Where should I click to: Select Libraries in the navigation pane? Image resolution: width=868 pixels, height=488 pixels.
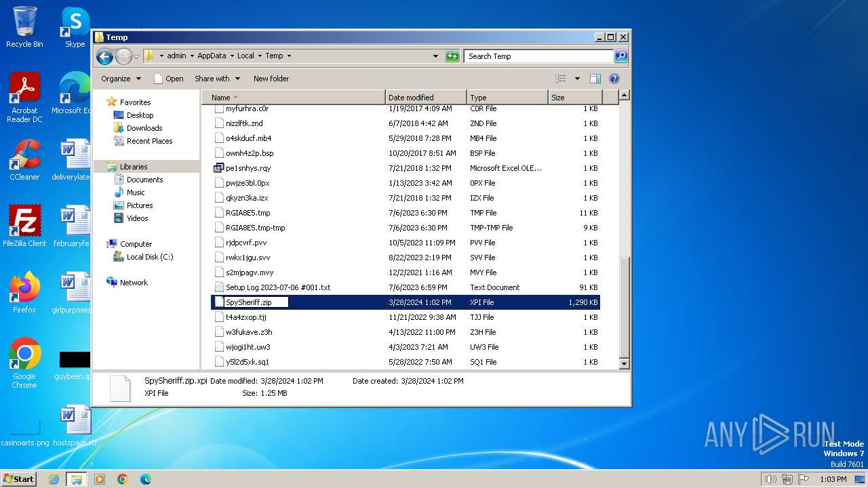coord(134,167)
